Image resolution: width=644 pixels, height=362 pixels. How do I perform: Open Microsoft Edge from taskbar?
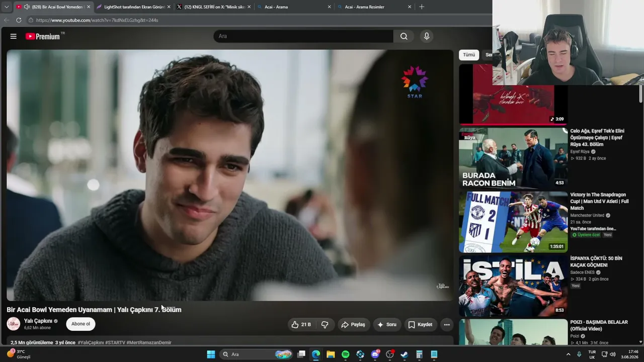tap(316, 354)
